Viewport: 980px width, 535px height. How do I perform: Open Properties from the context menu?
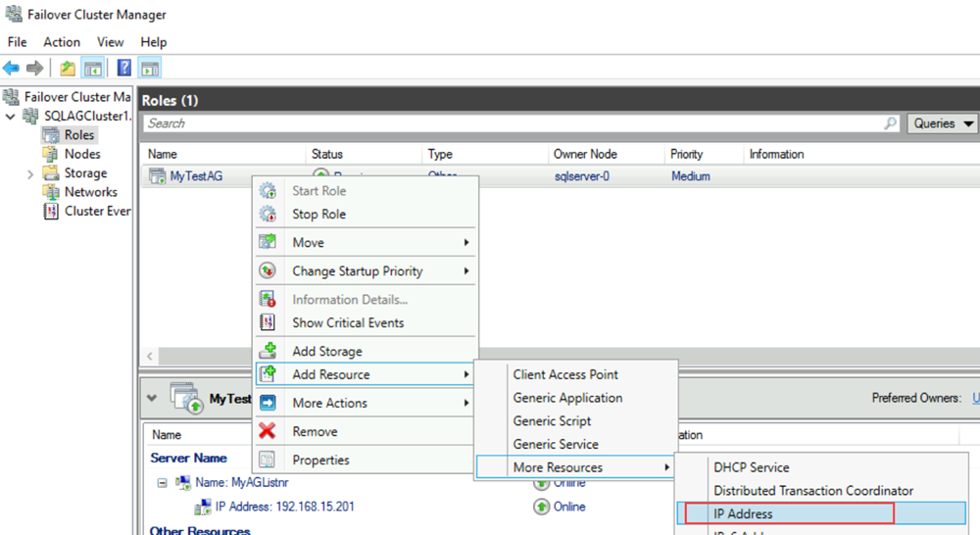click(x=320, y=460)
